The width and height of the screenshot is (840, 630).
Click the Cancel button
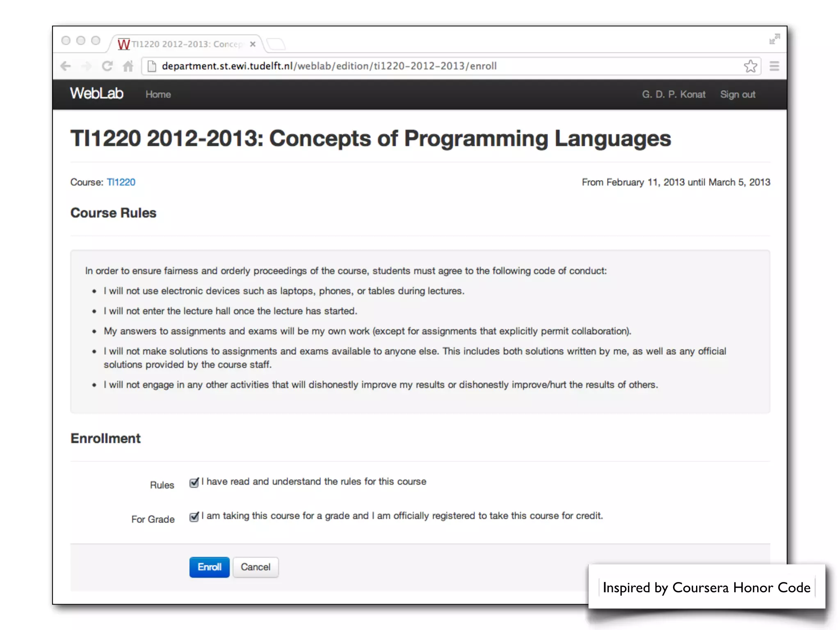click(256, 567)
